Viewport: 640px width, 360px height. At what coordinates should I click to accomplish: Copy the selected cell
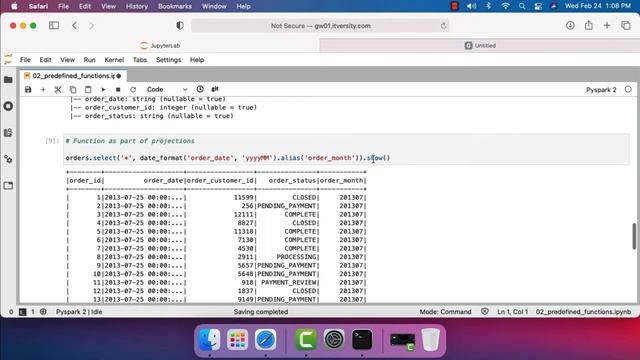tap(73, 89)
